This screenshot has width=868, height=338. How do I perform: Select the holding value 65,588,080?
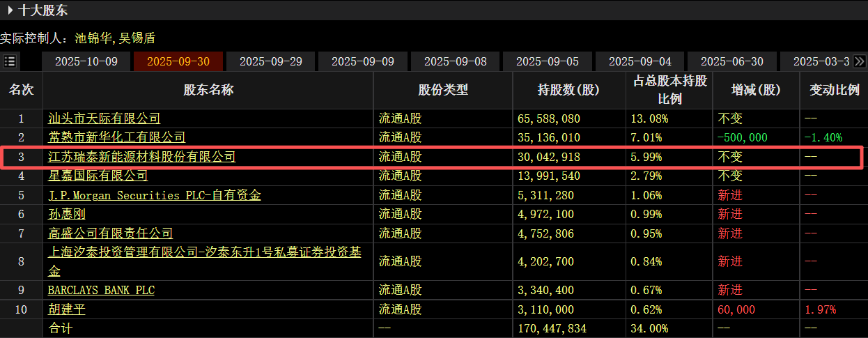point(549,118)
